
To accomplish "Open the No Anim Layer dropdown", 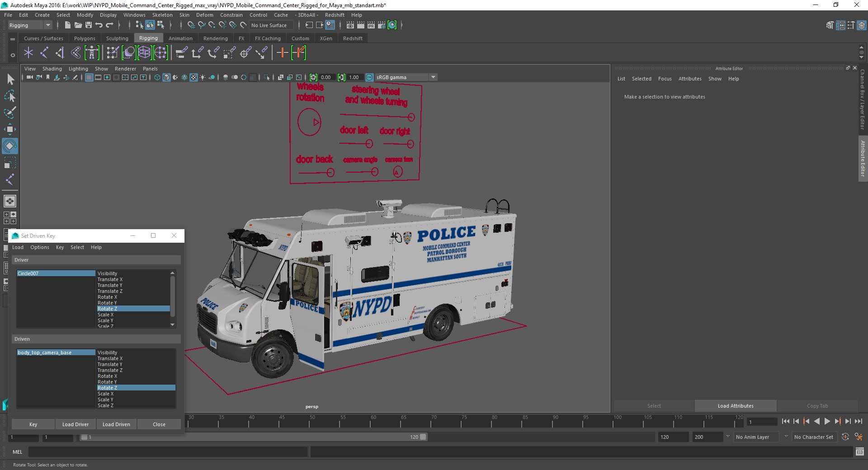I will (756, 437).
